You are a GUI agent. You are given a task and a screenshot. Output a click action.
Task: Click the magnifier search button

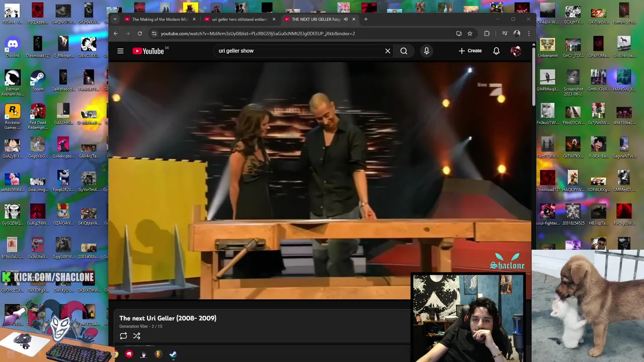pos(404,51)
